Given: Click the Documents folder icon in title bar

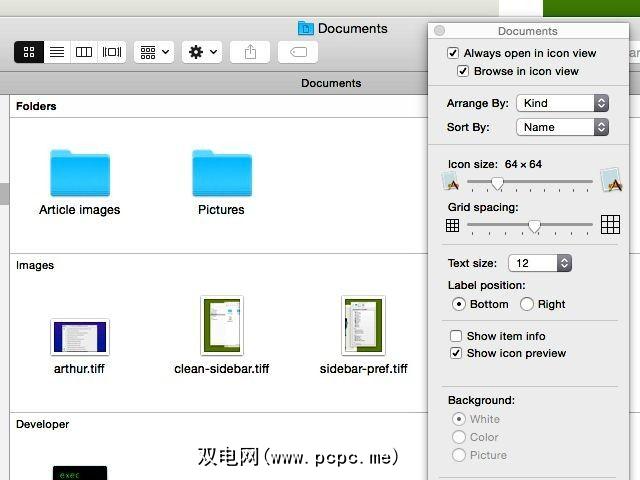Looking at the screenshot, I should click(x=305, y=29).
